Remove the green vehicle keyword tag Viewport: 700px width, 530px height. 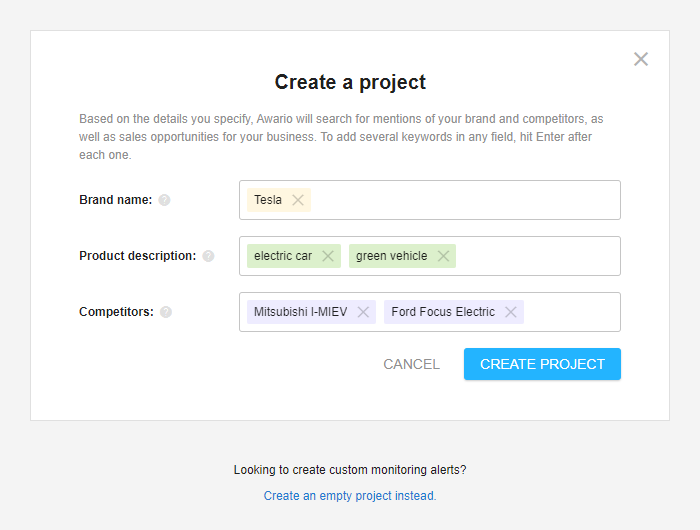(x=443, y=256)
